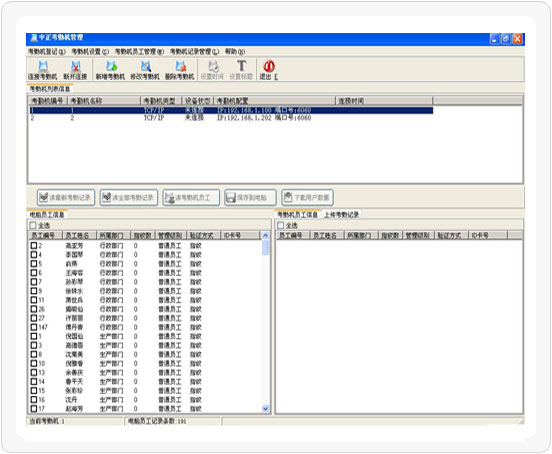Click the 考勤机类型 column header
The image size is (552, 454).
click(161, 101)
